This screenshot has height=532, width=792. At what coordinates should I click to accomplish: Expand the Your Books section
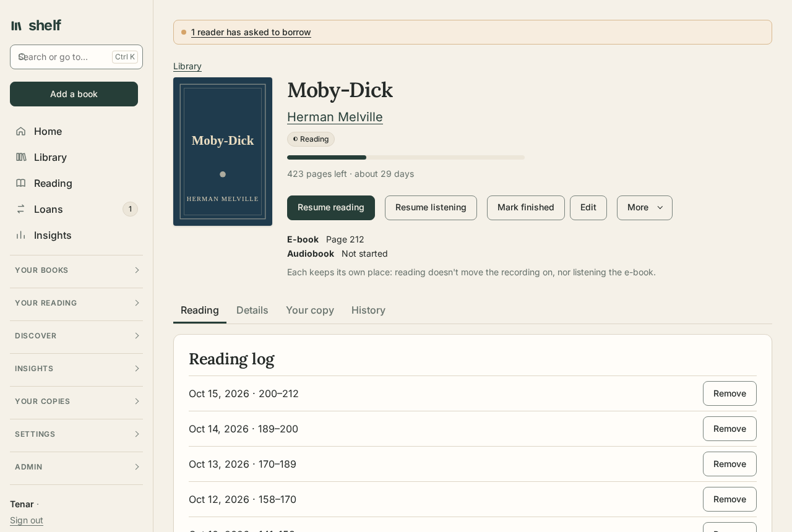pos(76,270)
